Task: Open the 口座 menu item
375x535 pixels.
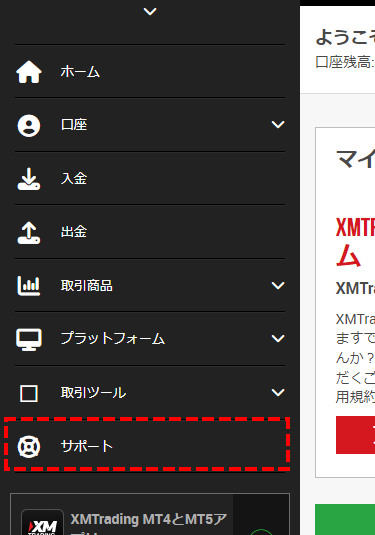Action: coord(150,125)
